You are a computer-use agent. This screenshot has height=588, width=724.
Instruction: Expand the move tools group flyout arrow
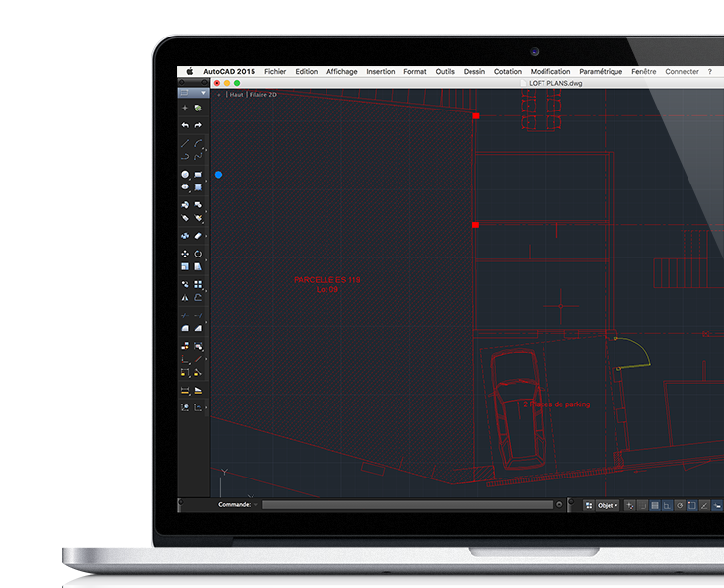(x=206, y=260)
